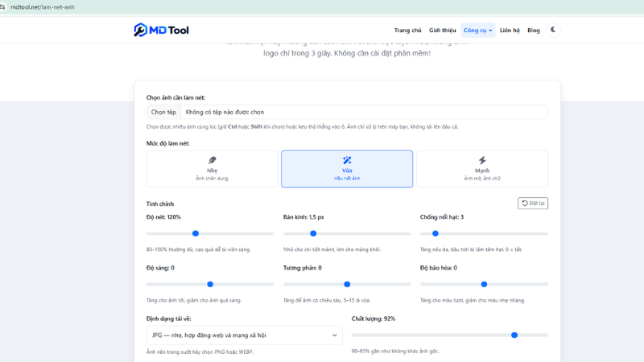The height and width of the screenshot is (362, 644).
Task: Expand the Định dạng tải về format dropdown
Action: pyautogui.click(x=245, y=335)
